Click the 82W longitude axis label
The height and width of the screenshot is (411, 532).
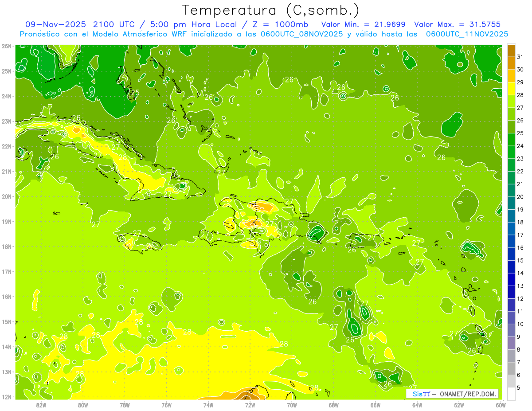[x=41, y=405]
